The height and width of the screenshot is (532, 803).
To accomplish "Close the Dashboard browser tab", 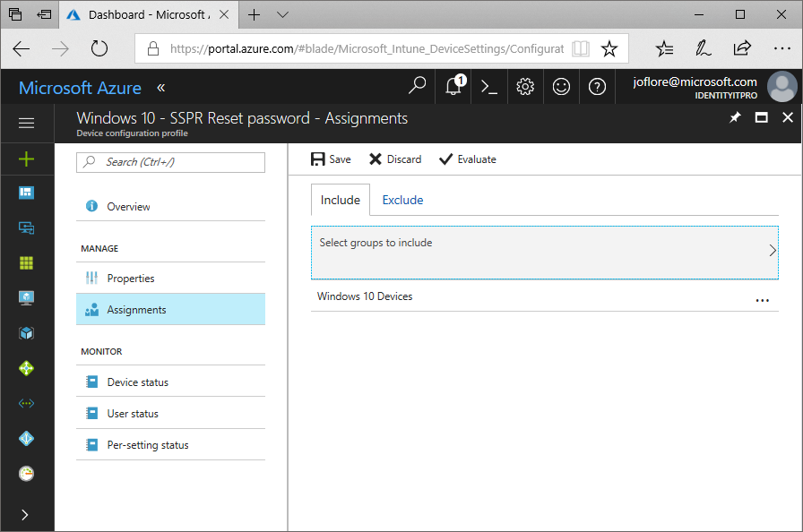I will click(224, 14).
